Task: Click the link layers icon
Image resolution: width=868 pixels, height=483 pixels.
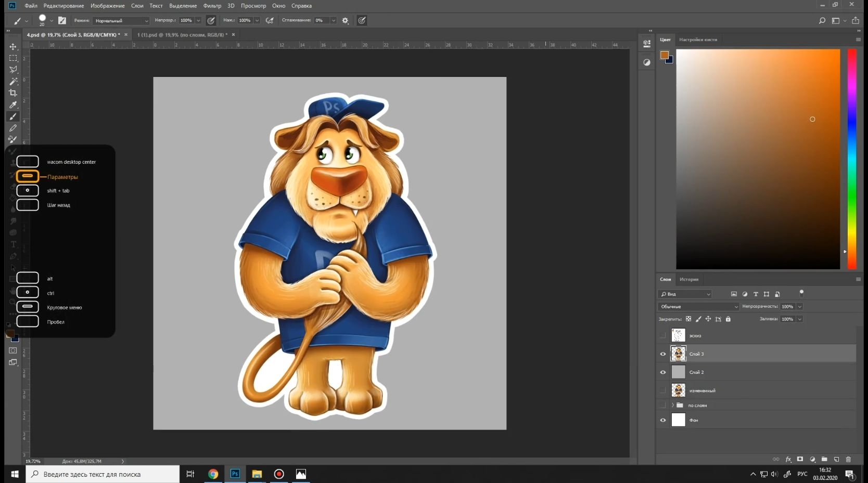Action: point(776,459)
